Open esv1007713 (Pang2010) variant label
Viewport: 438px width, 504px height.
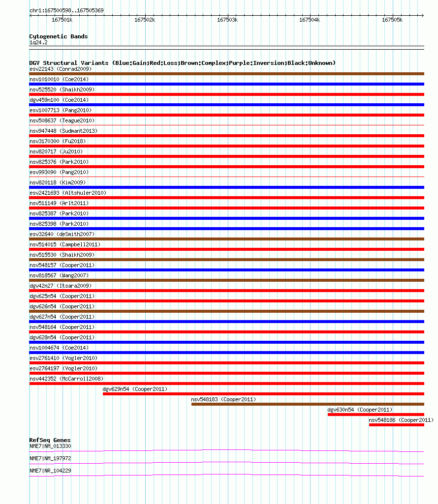[x=61, y=110]
